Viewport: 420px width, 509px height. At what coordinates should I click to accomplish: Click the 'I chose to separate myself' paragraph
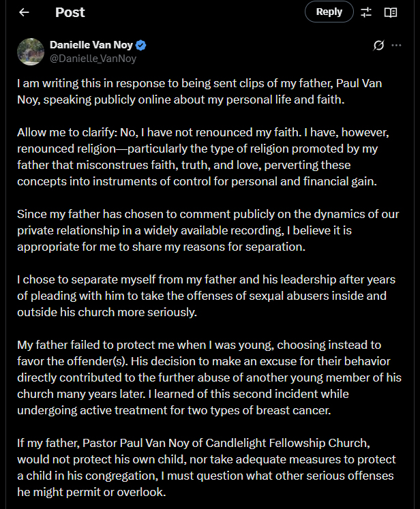(206, 295)
